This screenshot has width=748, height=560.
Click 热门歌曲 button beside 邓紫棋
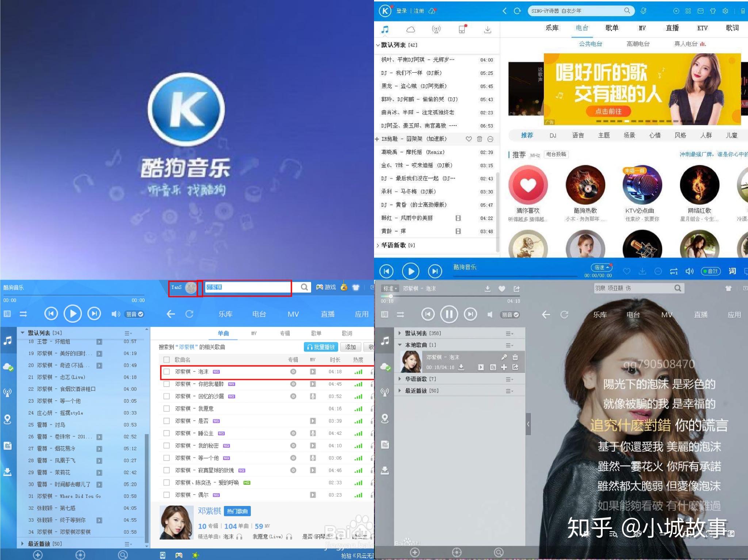coord(237,511)
